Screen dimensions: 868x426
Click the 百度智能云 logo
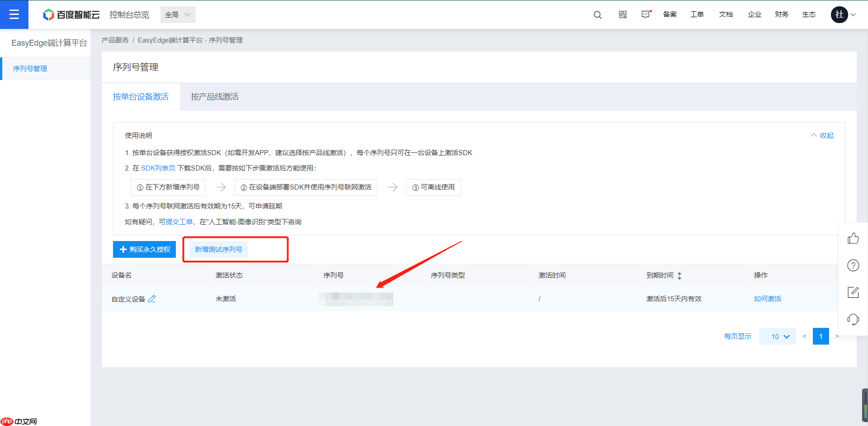(71, 14)
